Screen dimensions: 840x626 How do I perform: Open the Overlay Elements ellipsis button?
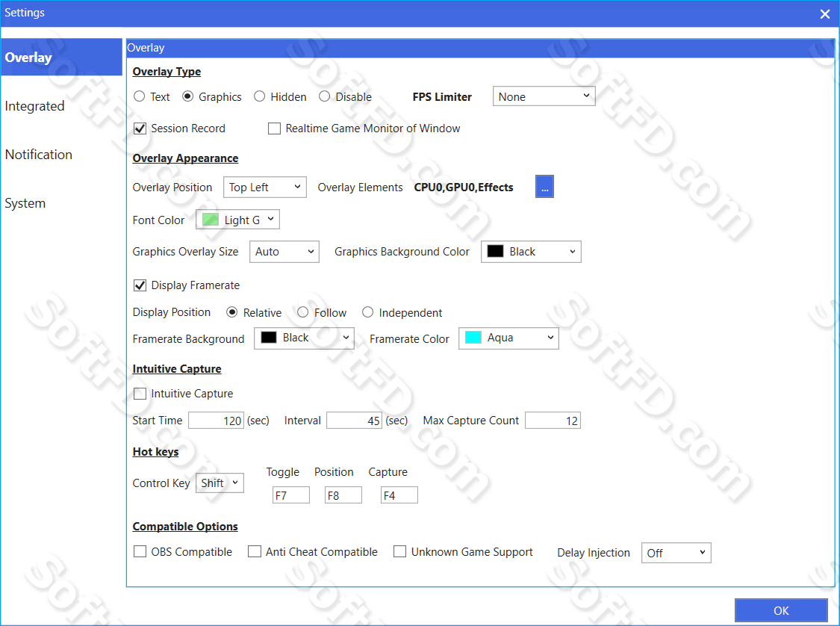pyautogui.click(x=544, y=187)
